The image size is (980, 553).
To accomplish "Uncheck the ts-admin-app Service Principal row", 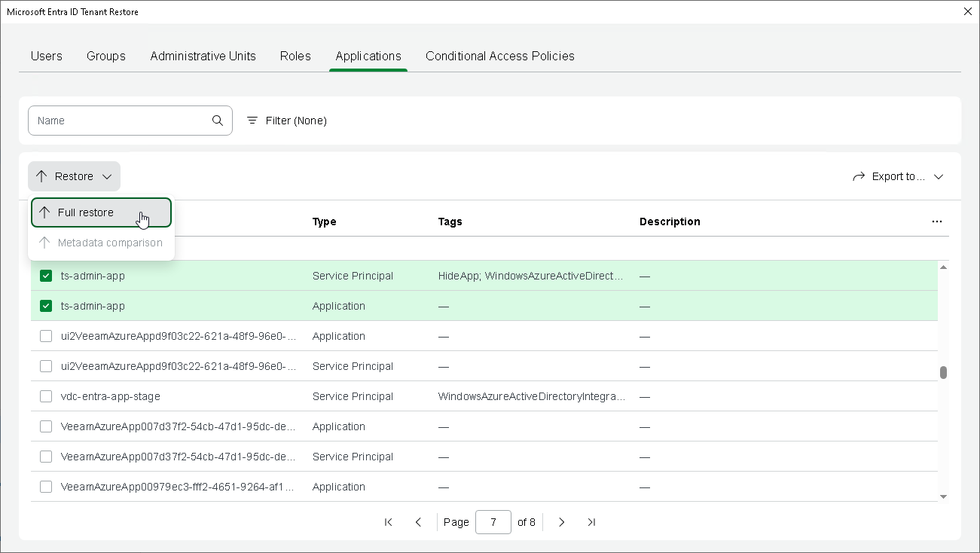I will 46,276.
